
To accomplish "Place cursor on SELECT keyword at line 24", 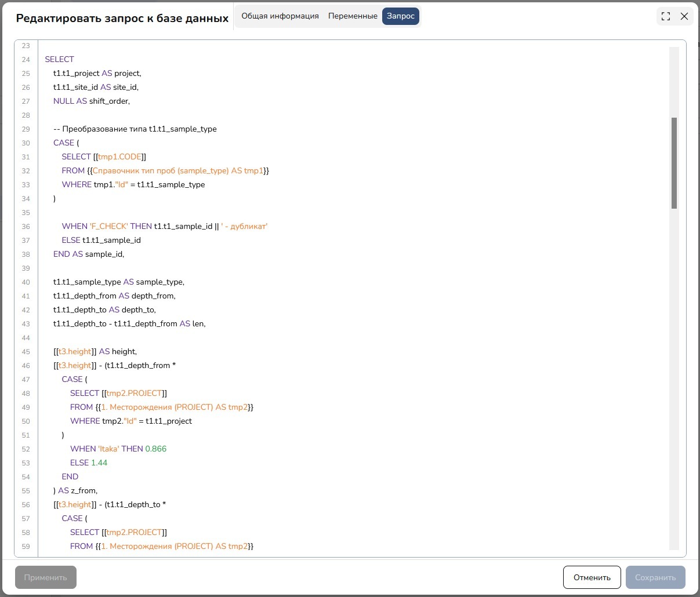I will click(60, 59).
